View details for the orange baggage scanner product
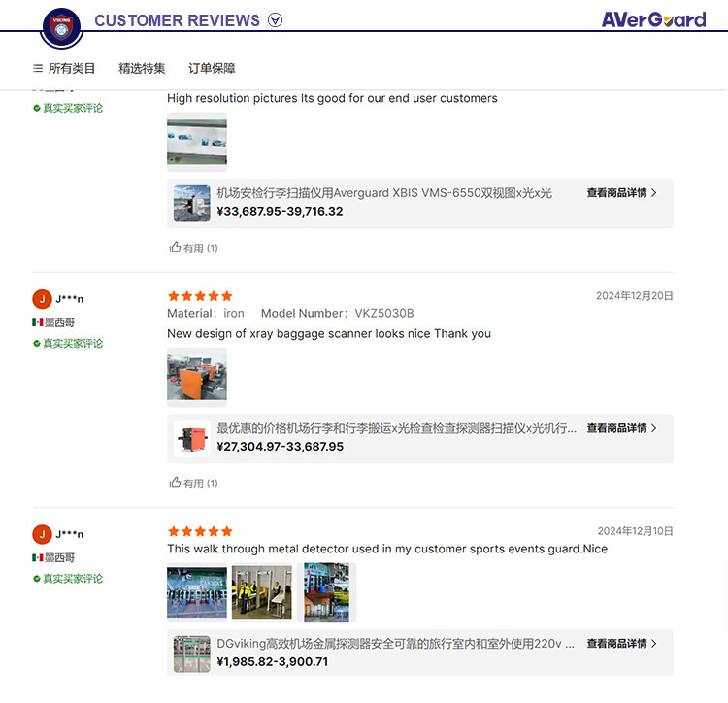728x703 pixels. (621, 428)
